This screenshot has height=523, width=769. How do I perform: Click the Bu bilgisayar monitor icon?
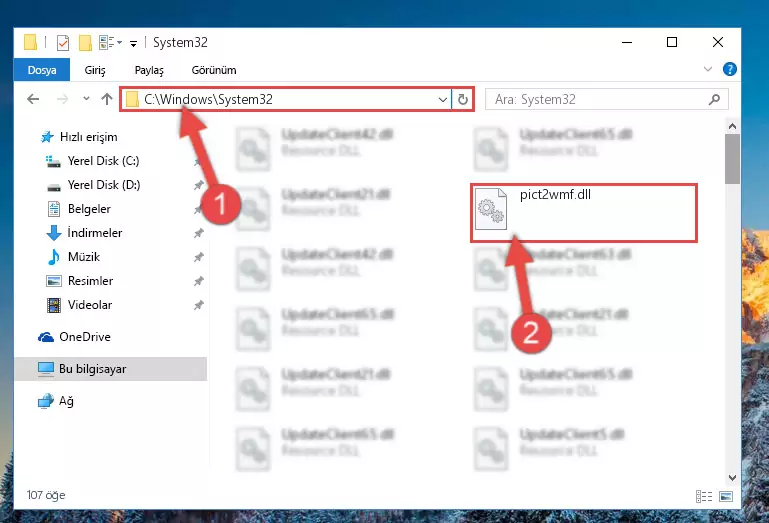(x=46, y=369)
